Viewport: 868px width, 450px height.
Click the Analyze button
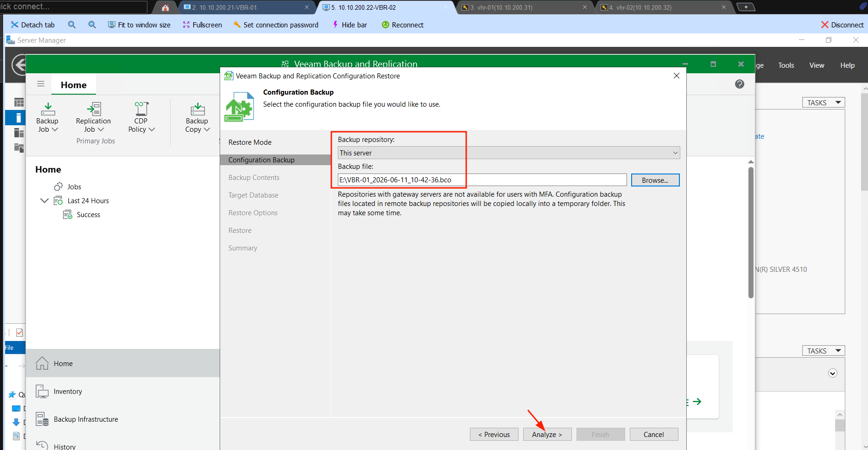pos(547,434)
